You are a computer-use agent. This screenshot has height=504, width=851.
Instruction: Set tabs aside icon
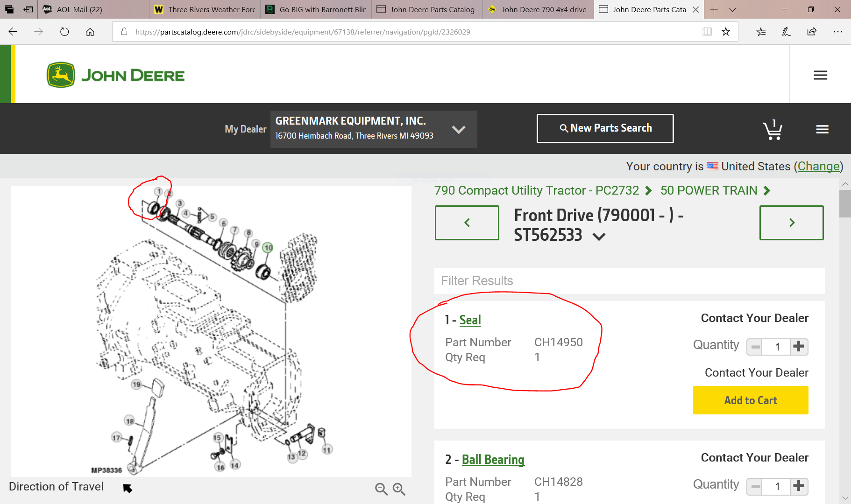28,9
